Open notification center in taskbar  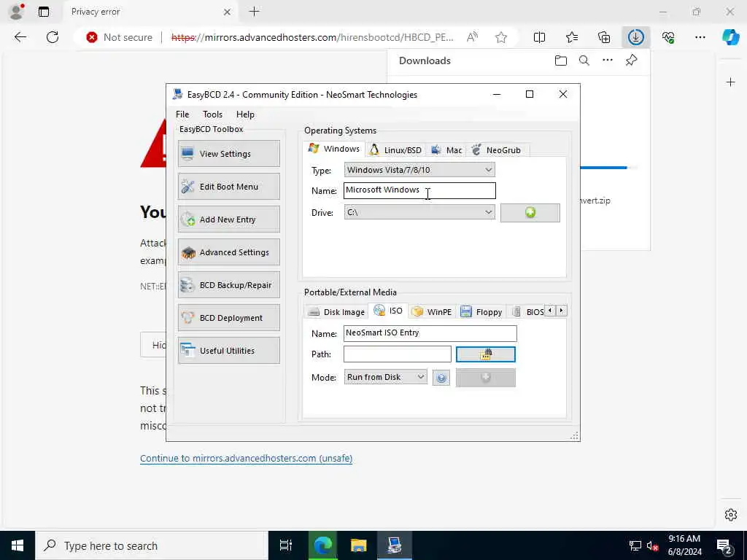[x=724, y=546]
